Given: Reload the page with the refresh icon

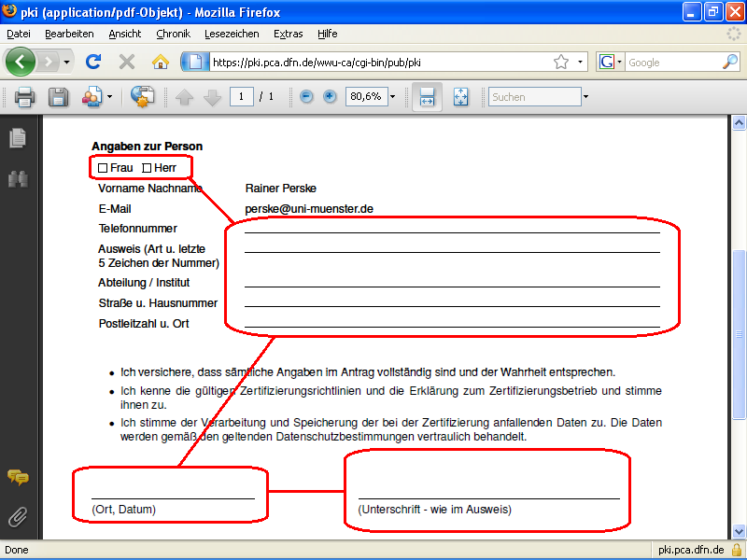Looking at the screenshot, I should point(93,63).
